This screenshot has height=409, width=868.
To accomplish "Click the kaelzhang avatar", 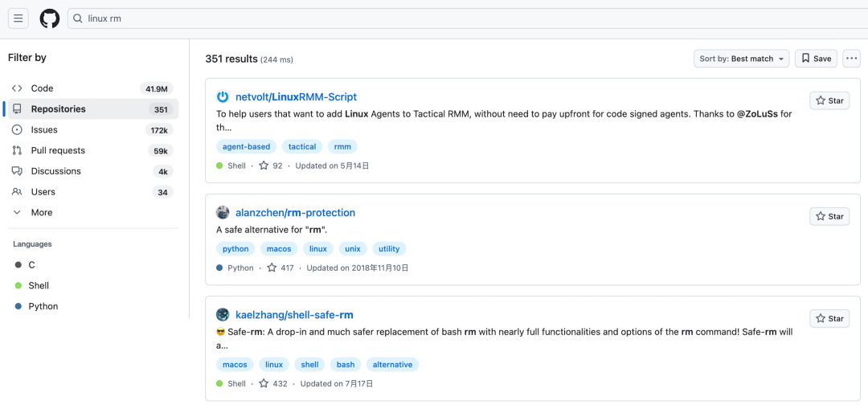I will [x=222, y=315].
